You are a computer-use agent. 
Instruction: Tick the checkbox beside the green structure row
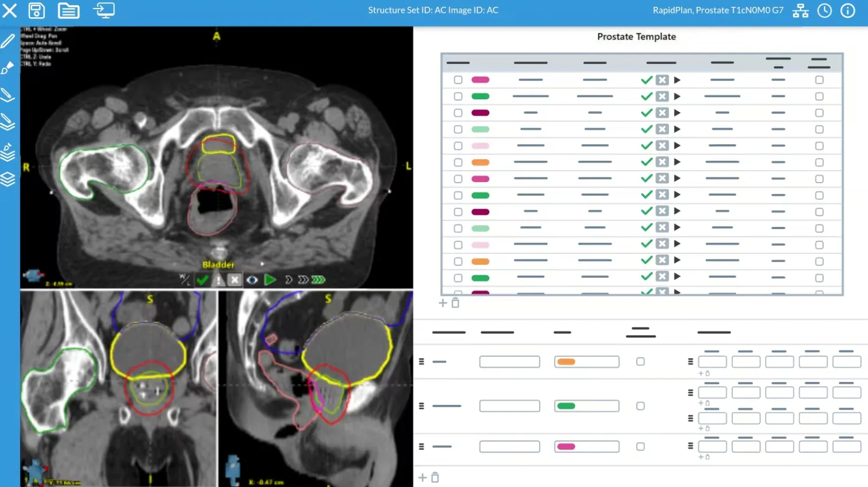(x=458, y=96)
